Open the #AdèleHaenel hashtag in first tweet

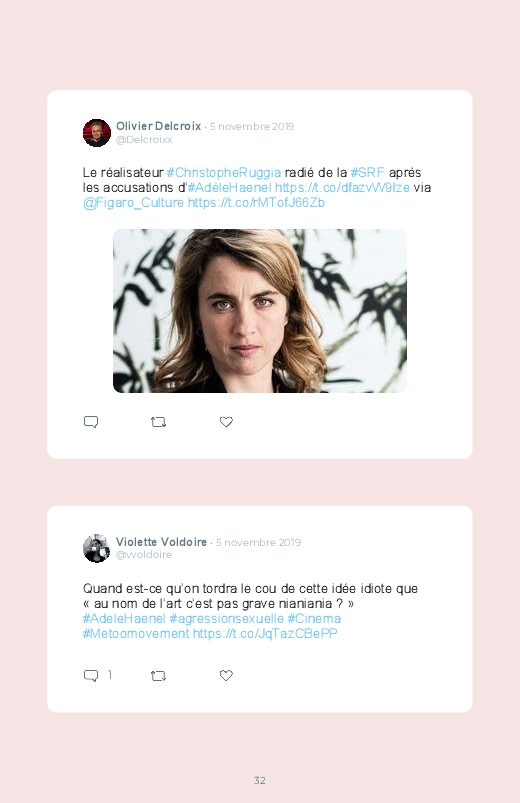(x=230, y=187)
